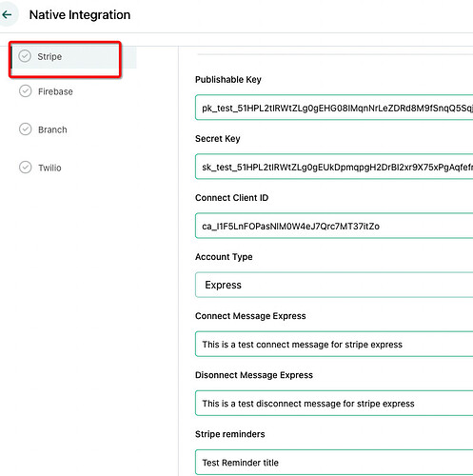Click the Account Type label
Image resolution: width=473 pixels, height=476 pixels.
(x=224, y=257)
